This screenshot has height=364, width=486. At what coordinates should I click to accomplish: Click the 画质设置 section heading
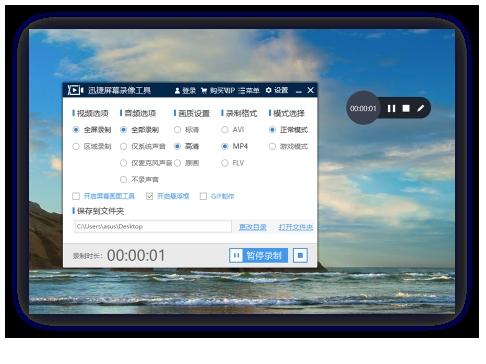[194, 113]
